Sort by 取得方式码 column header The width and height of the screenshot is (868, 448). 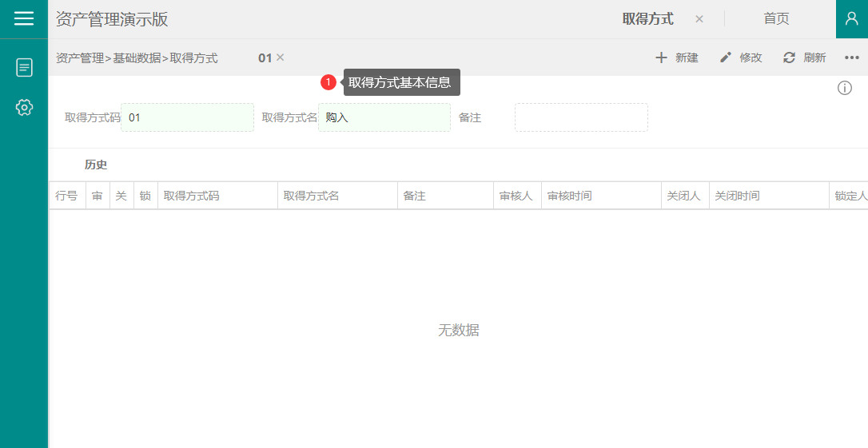pyautogui.click(x=217, y=196)
